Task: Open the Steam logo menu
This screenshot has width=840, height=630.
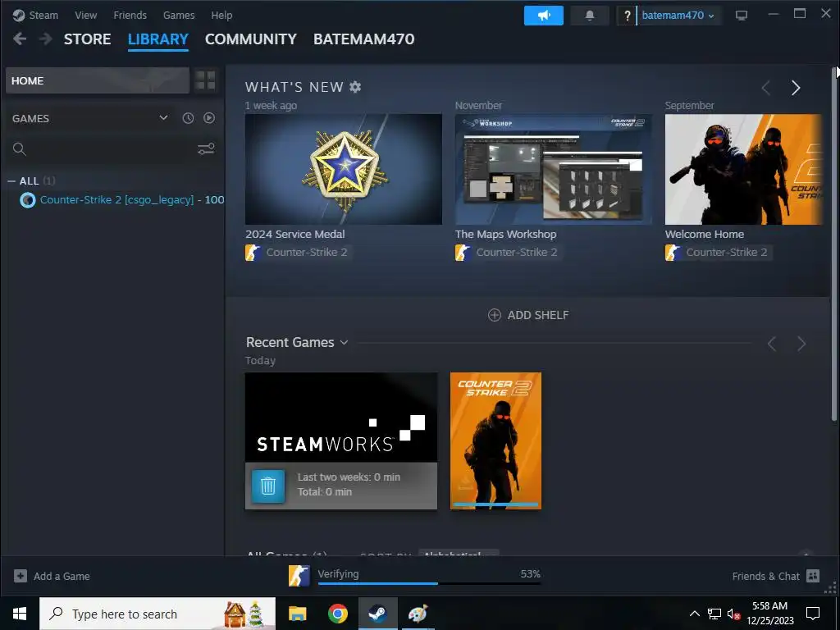Action: coord(35,15)
